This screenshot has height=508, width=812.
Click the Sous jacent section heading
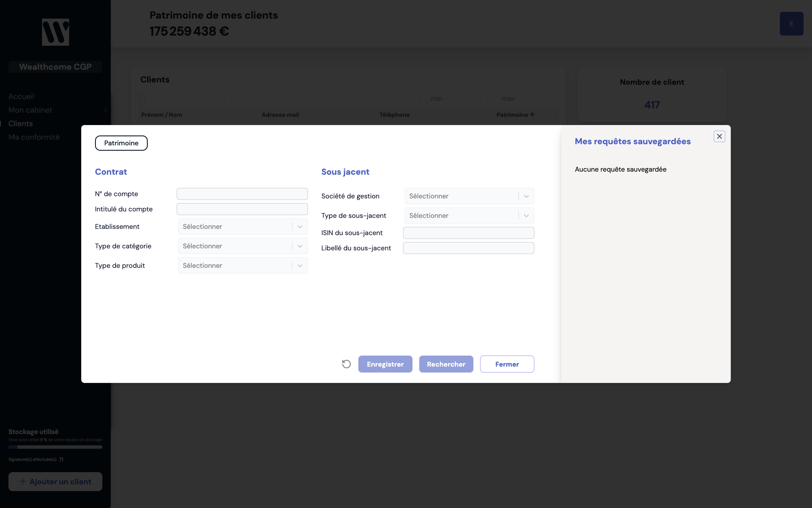[x=345, y=172]
